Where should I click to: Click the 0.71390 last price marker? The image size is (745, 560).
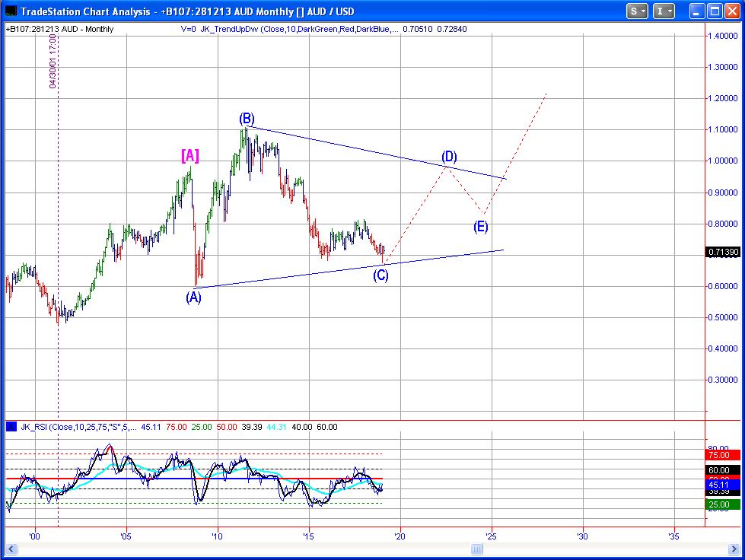tap(723, 252)
